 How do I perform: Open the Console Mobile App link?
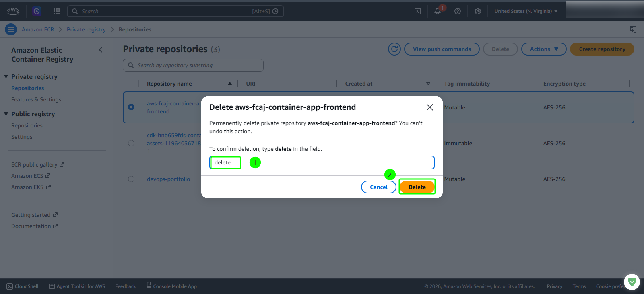coord(171,286)
